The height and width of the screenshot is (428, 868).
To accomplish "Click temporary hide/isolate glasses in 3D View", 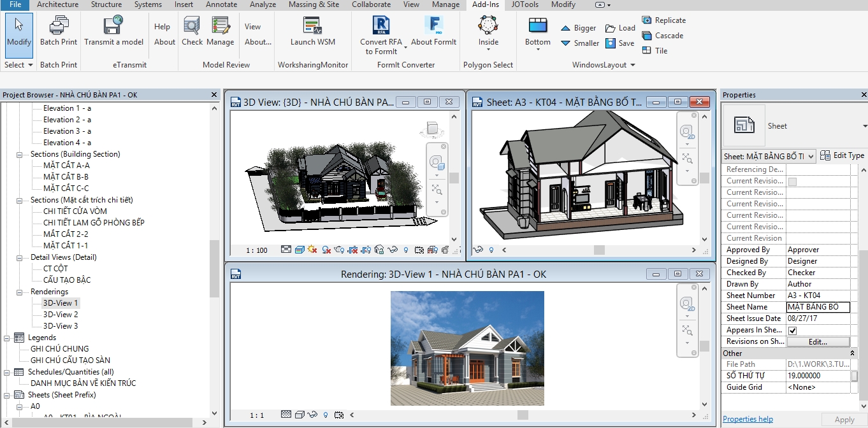I will click(393, 250).
